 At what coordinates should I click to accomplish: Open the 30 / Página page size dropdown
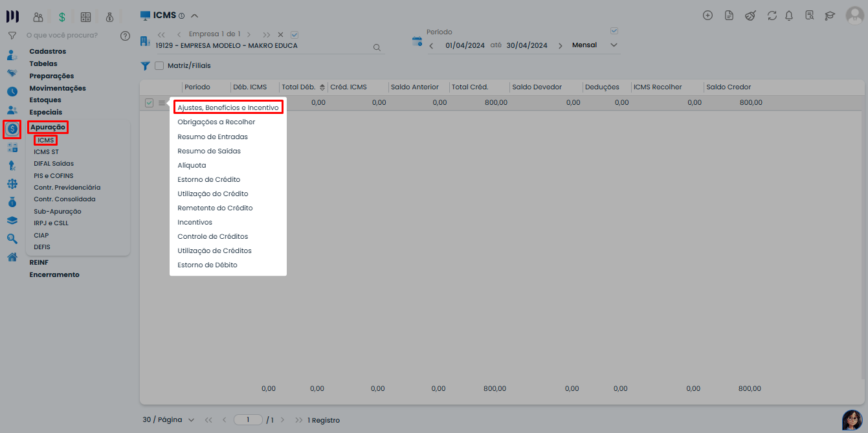click(168, 420)
